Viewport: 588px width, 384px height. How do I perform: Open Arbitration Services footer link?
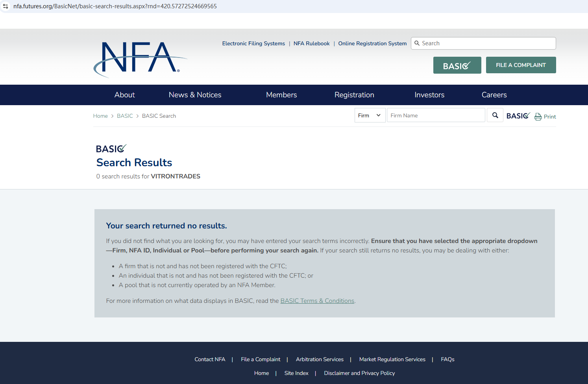[x=320, y=360]
